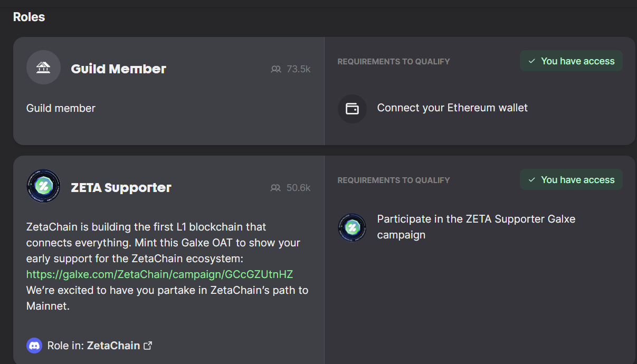The image size is (637, 364).
Task: Click the Discord icon near Role in
Action: (34, 346)
